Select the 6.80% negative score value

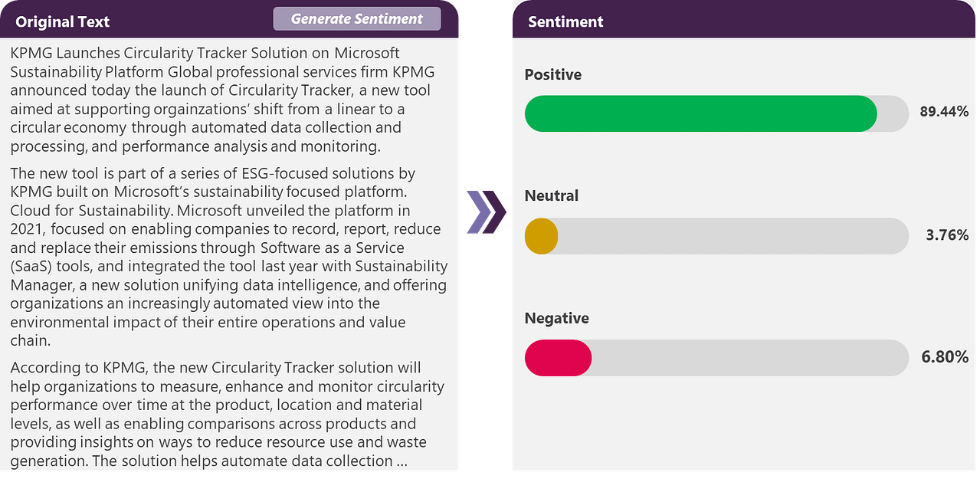click(945, 357)
